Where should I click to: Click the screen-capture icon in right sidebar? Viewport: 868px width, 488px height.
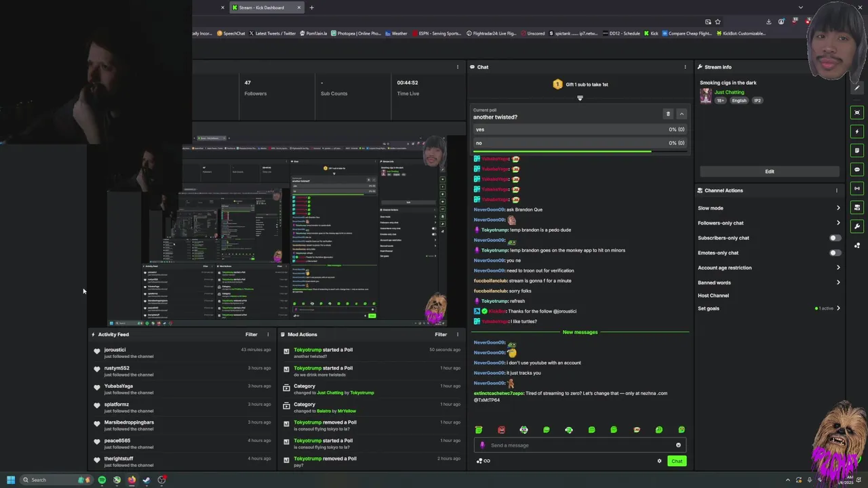[x=857, y=113]
